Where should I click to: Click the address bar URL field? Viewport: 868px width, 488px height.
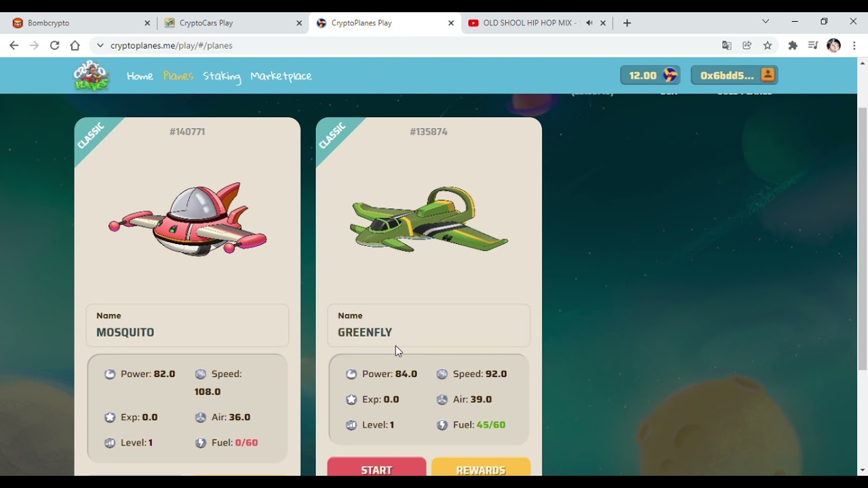[x=407, y=45]
